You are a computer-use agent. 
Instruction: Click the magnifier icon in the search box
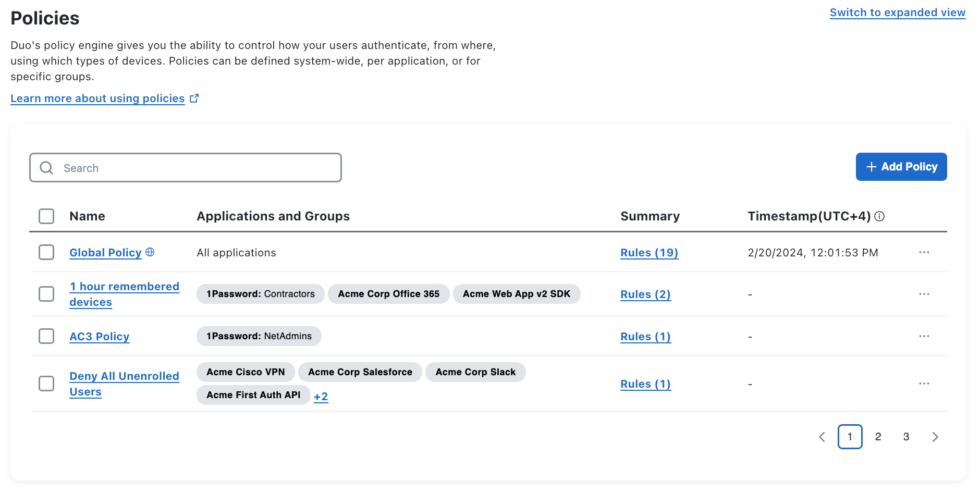point(46,168)
